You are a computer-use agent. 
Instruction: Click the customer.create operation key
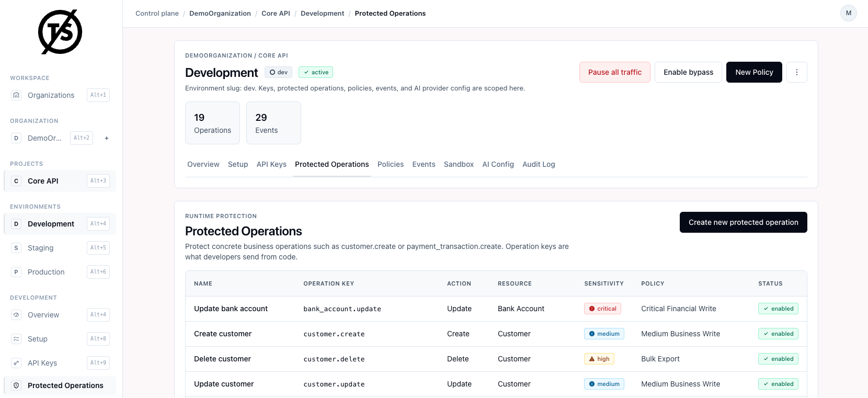tap(334, 334)
